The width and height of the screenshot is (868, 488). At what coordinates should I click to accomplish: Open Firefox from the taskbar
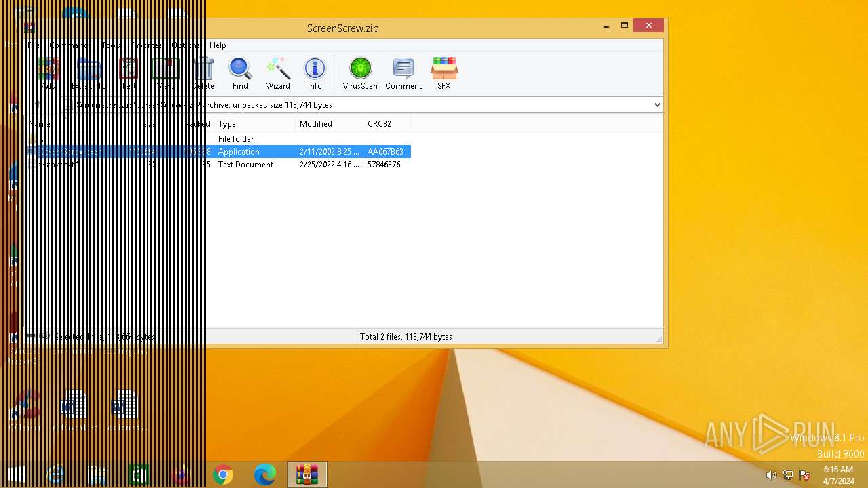point(181,475)
